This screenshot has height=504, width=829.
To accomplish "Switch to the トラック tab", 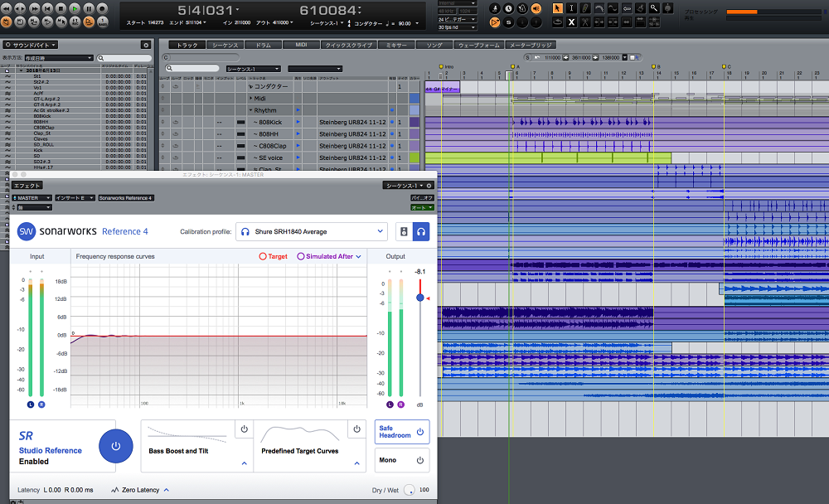I will click(x=187, y=45).
